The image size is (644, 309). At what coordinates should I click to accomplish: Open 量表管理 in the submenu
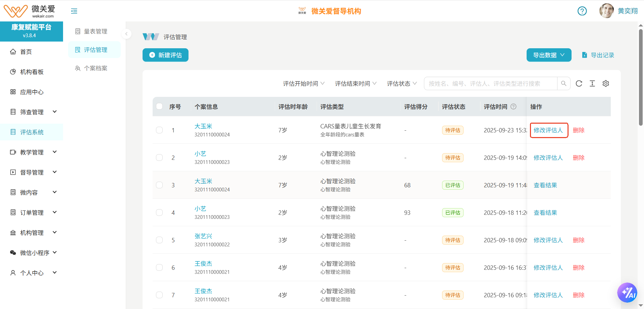coord(95,31)
